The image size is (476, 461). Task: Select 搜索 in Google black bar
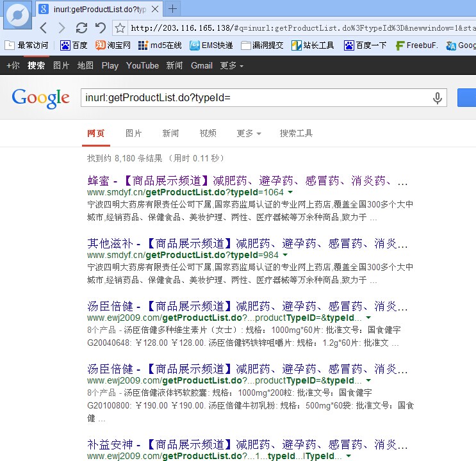point(36,65)
